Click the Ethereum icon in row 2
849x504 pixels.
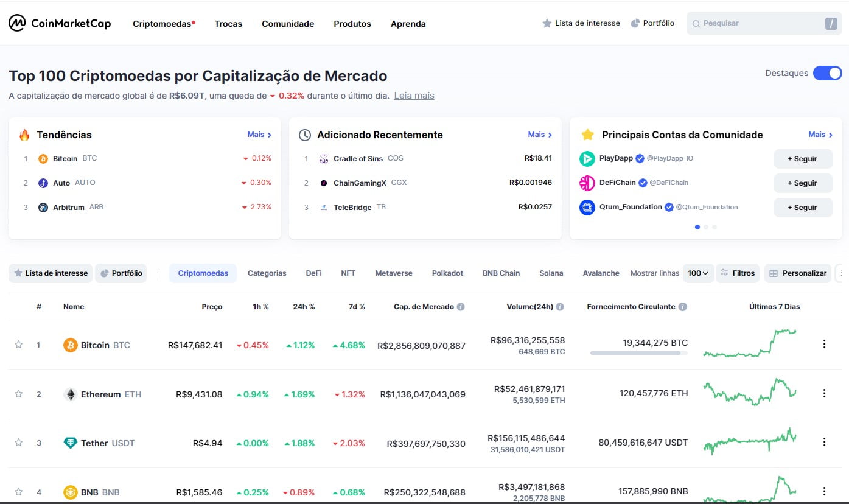pyautogui.click(x=71, y=394)
